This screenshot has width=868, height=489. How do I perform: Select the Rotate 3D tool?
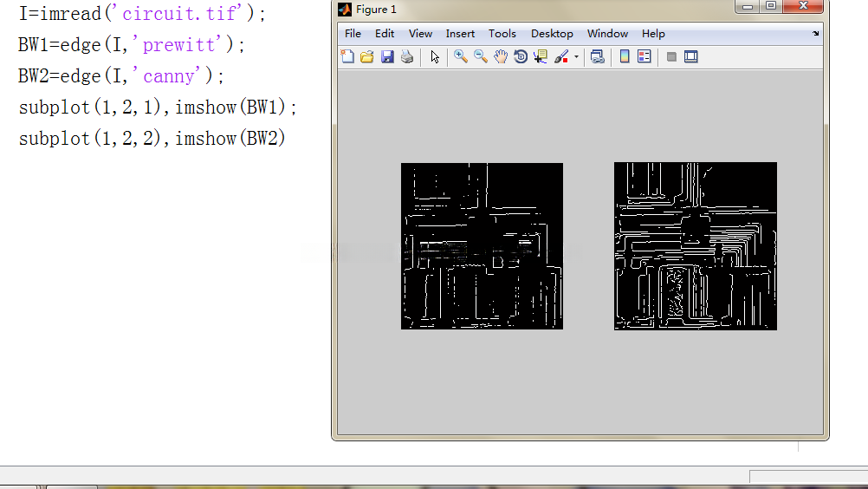(521, 56)
